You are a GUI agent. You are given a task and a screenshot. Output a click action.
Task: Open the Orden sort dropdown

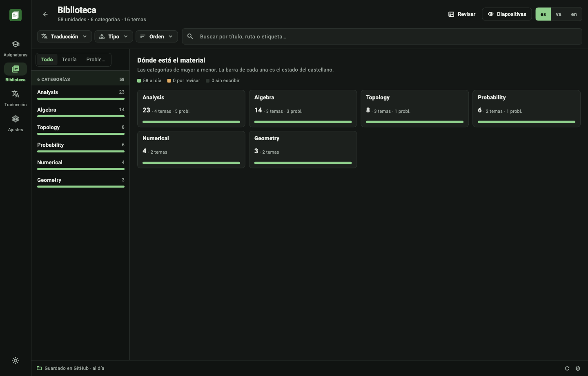(156, 36)
